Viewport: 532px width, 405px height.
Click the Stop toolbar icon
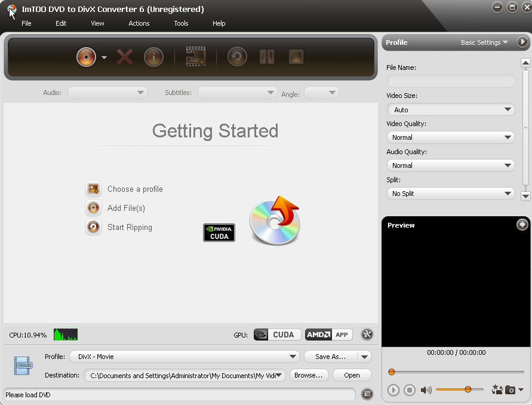coord(296,57)
